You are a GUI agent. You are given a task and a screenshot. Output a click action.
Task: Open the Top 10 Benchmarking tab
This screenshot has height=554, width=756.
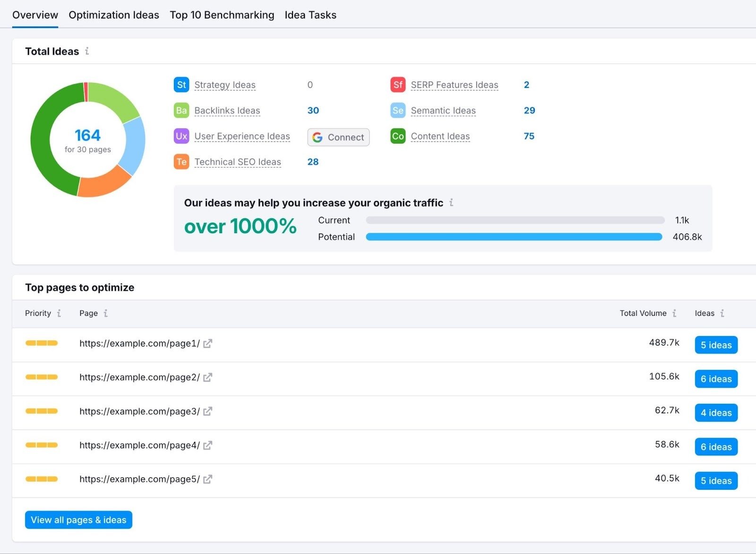tap(222, 15)
